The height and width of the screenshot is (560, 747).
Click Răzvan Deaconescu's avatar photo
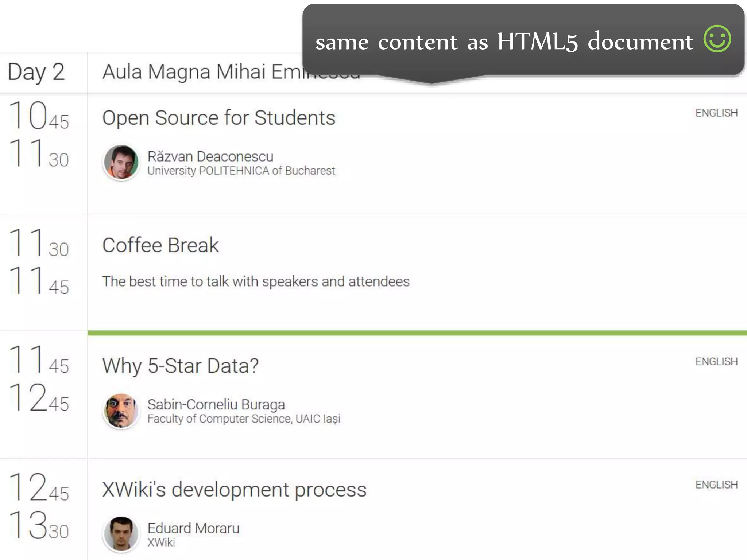pos(121,162)
